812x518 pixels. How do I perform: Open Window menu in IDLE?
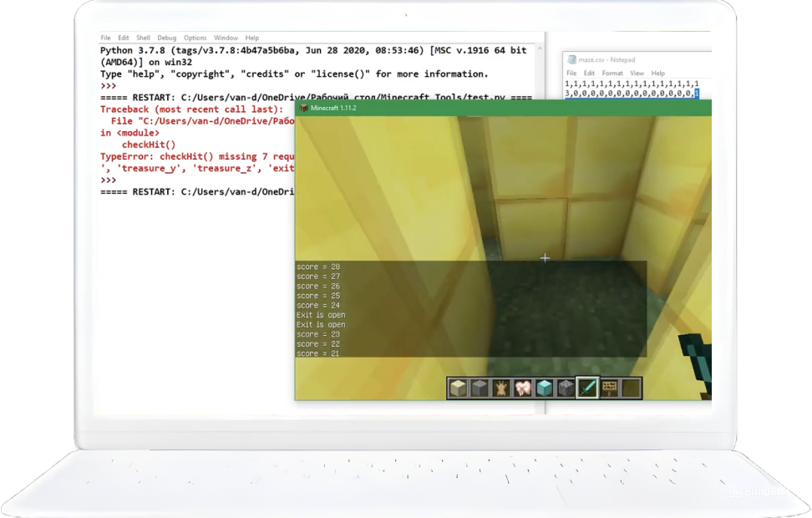tap(226, 38)
